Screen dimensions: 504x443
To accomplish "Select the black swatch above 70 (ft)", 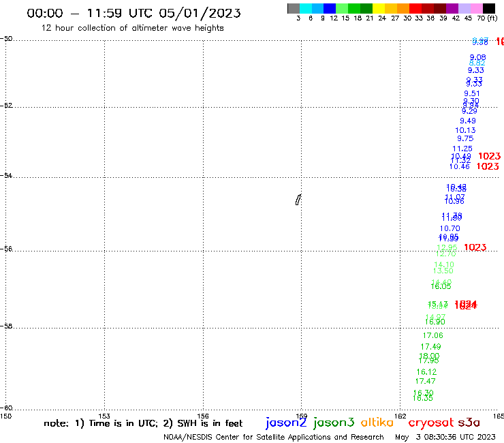I will 489,9.
